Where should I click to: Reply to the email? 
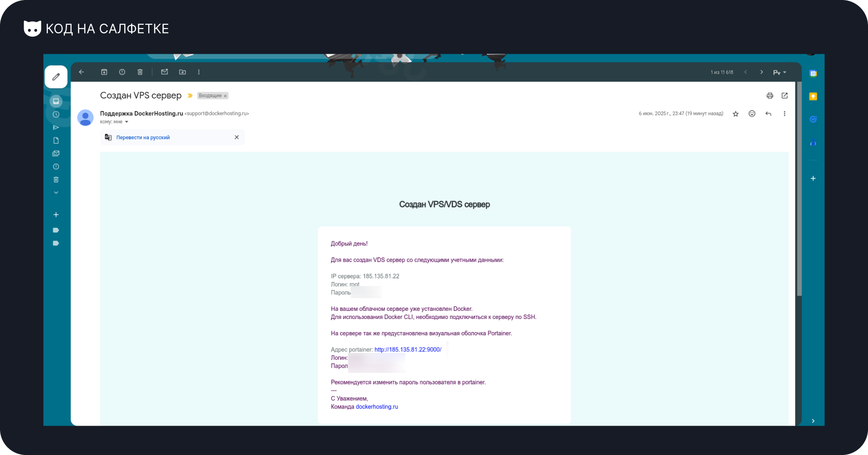768,113
